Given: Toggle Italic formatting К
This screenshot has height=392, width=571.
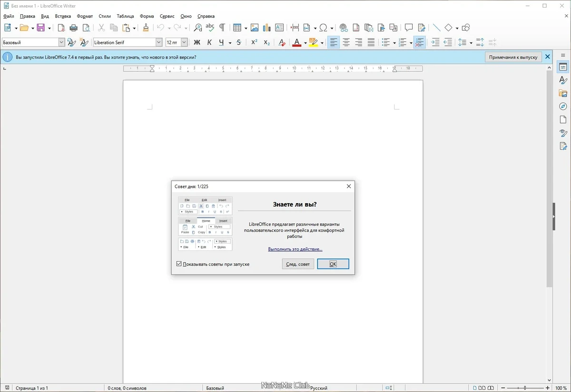Looking at the screenshot, I should click(209, 42).
